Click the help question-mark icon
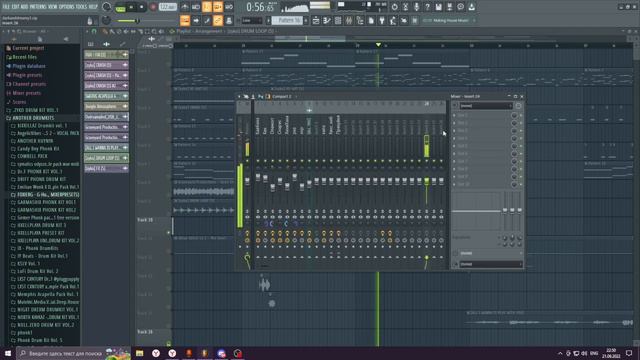This screenshot has height=360, width=640. click(x=427, y=7)
